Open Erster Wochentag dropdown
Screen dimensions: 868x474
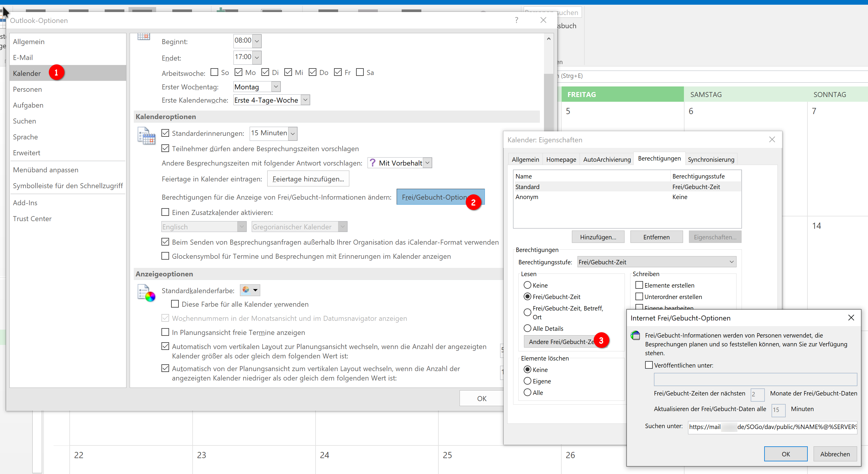[x=276, y=86]
